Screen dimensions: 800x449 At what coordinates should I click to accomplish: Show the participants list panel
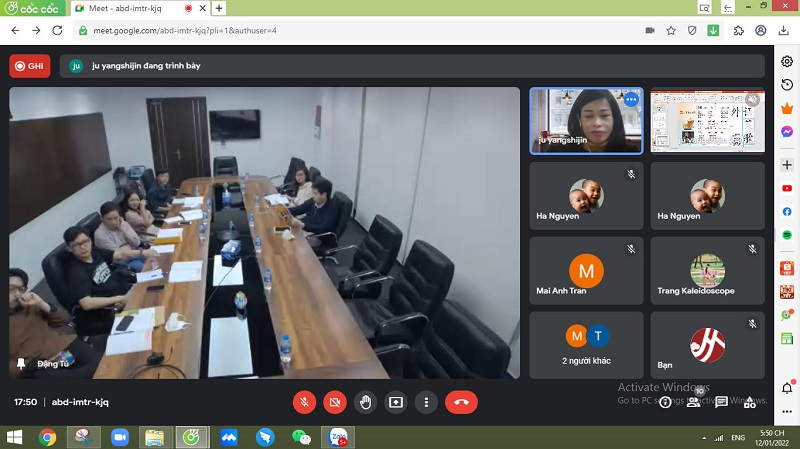tap(693, 402)
